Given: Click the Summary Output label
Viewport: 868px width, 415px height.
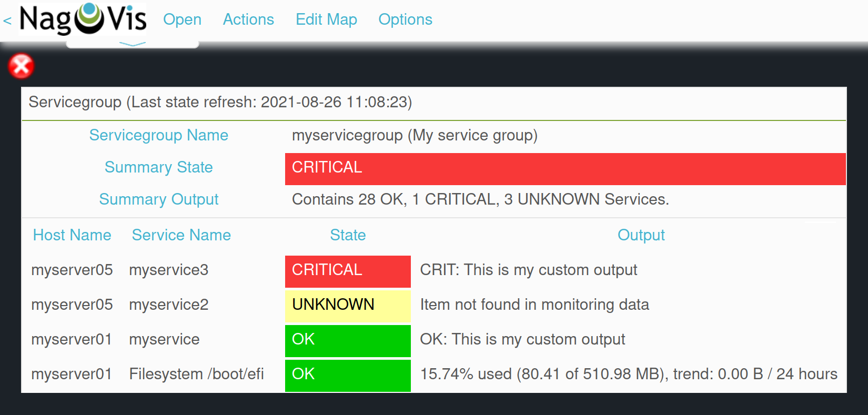Looking at the screenshot, I should point(158,199).
